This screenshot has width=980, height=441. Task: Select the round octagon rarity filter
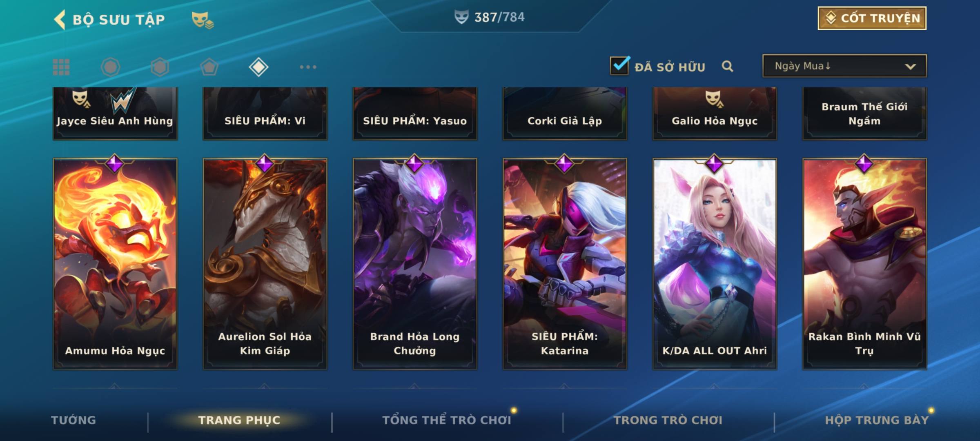(110, 67)
